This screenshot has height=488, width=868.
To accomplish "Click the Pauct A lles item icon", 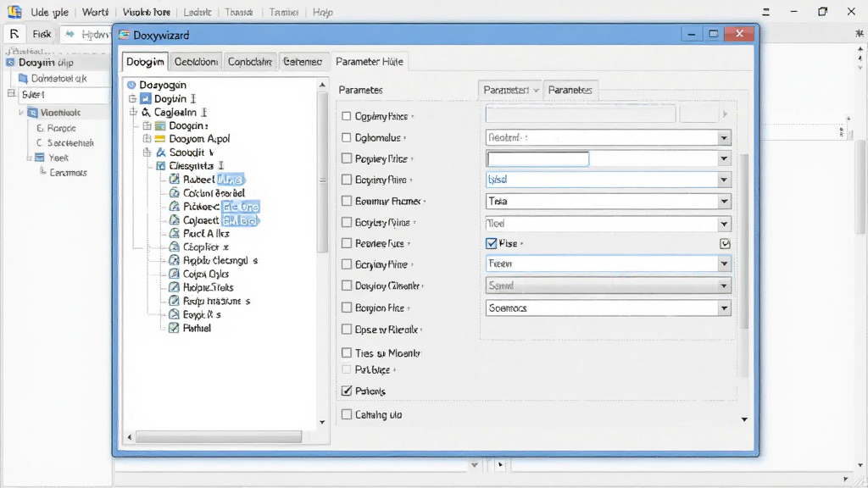I will tap(174, 234).
